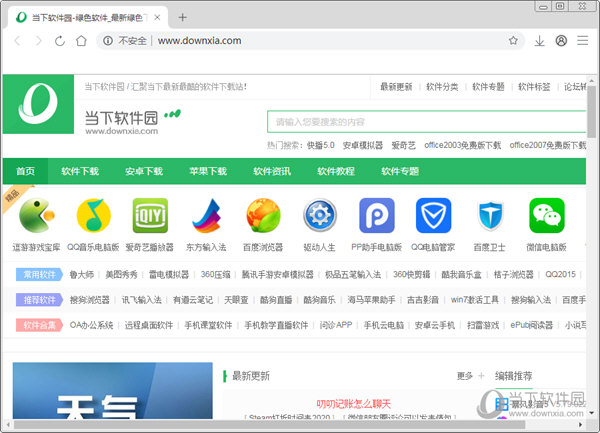Viewport: 600px width, 433px height.
Task: Open 微信电脑版 icon
Action: [x=546, y=215]
